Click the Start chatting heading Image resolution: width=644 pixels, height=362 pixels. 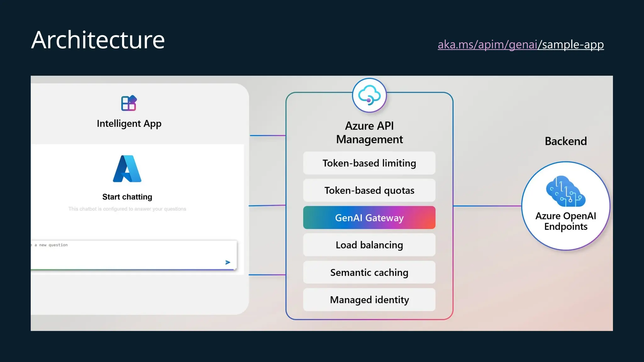127,197
